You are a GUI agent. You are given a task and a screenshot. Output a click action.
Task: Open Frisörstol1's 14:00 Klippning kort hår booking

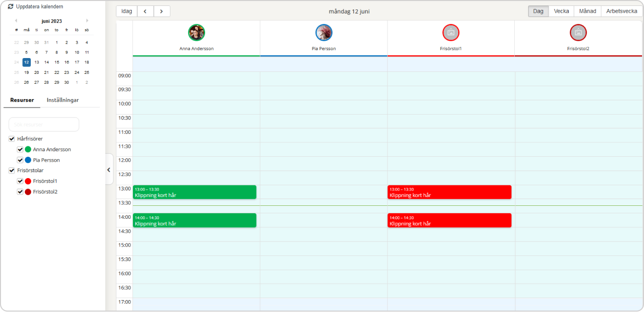click(x=449, y=221)
